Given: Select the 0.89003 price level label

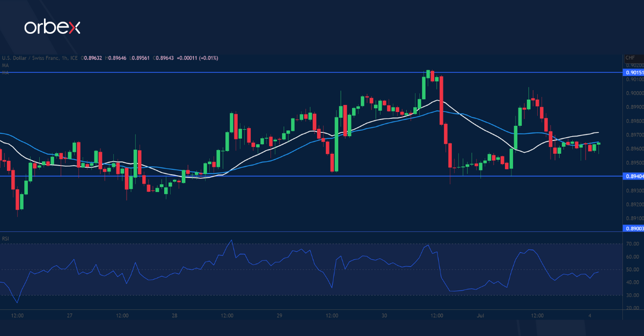Looking at the screenshot, I should [633, 228].
